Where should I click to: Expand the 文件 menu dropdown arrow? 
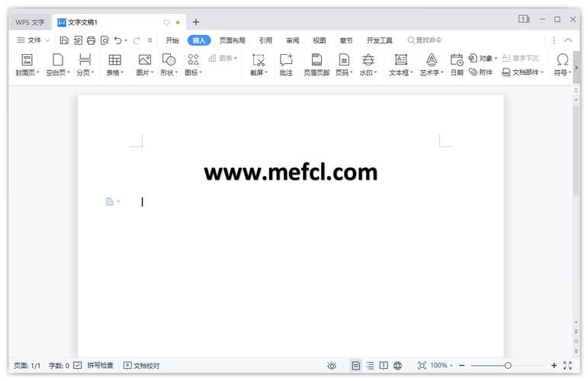(47, 40)
